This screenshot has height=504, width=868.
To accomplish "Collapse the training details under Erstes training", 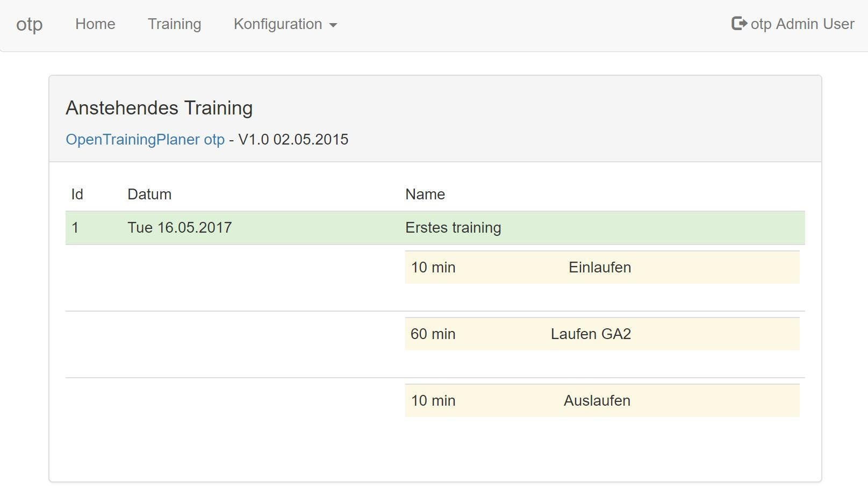I will pyautogui.click(x=453, y=228).
